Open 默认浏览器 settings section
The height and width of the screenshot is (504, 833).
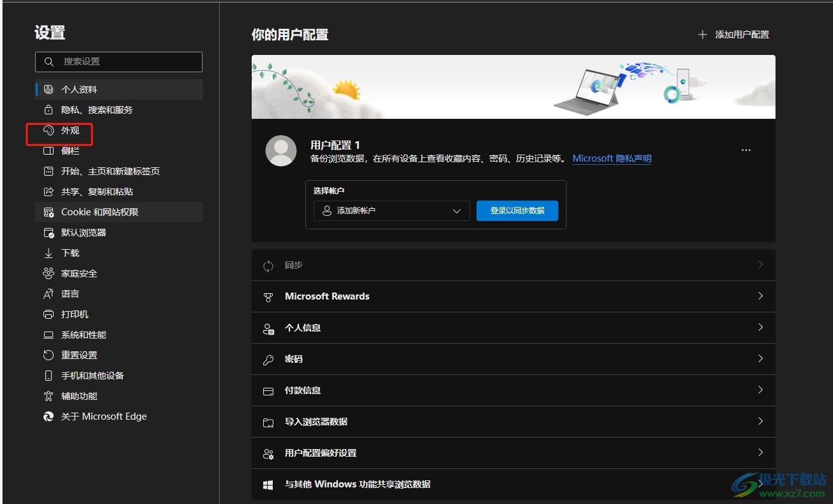pyautogui.click(x=119, y=233)
